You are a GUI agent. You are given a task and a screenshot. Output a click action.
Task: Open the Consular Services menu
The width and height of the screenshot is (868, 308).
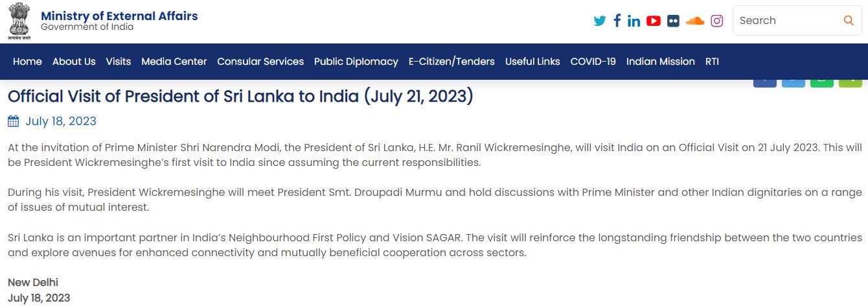coord(260,62)
